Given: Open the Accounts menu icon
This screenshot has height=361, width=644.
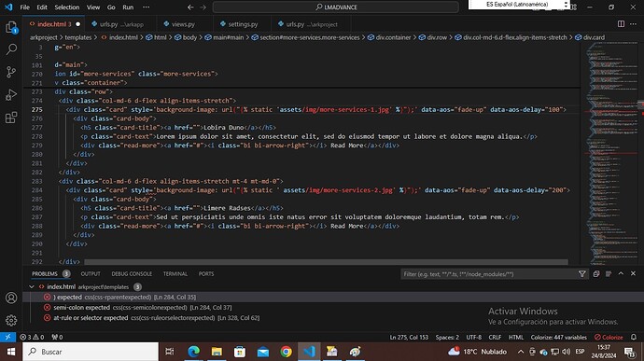Looking at the screenshot, I should [x=11, y=298].
